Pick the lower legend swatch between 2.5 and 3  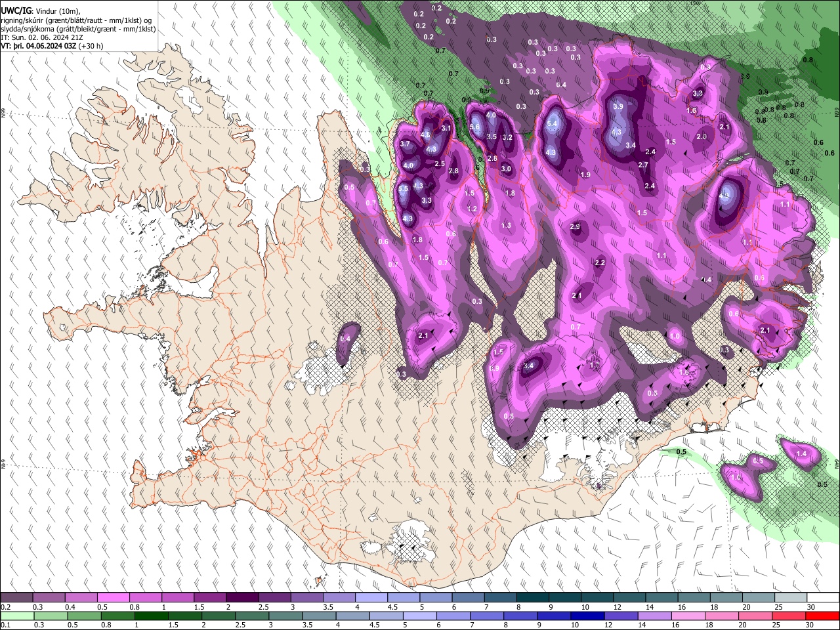point(253,616)
